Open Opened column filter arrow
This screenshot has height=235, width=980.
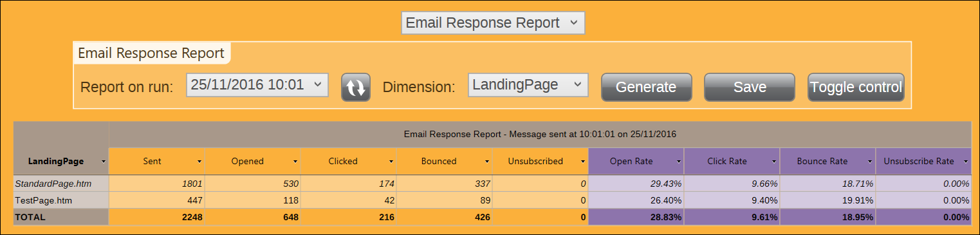coord(295,162)
